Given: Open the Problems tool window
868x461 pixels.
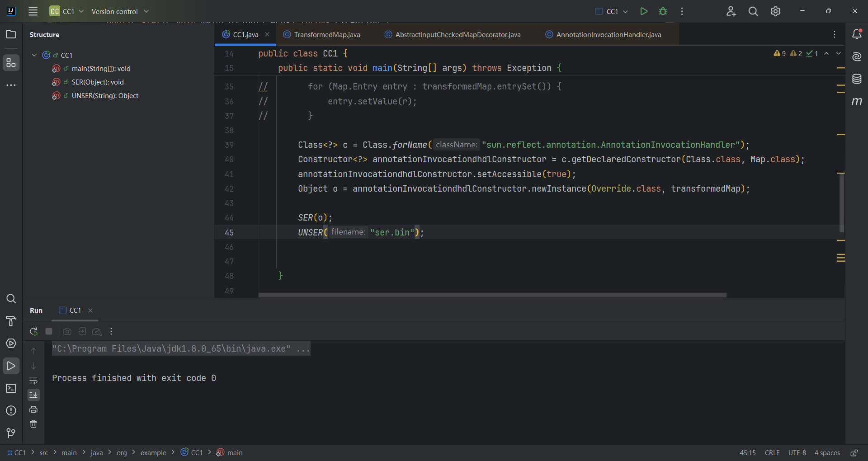Looking at the screenshot, I should 11,411.
